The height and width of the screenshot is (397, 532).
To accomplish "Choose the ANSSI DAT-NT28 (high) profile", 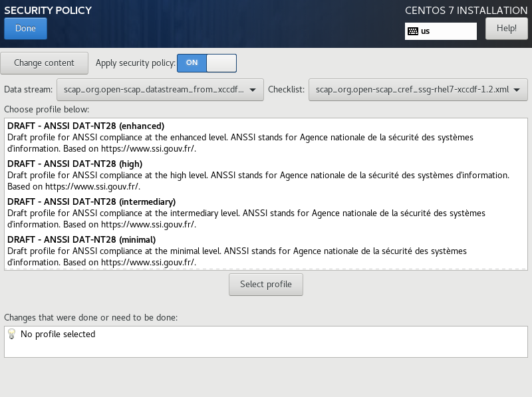I will [x=74, y=164].
